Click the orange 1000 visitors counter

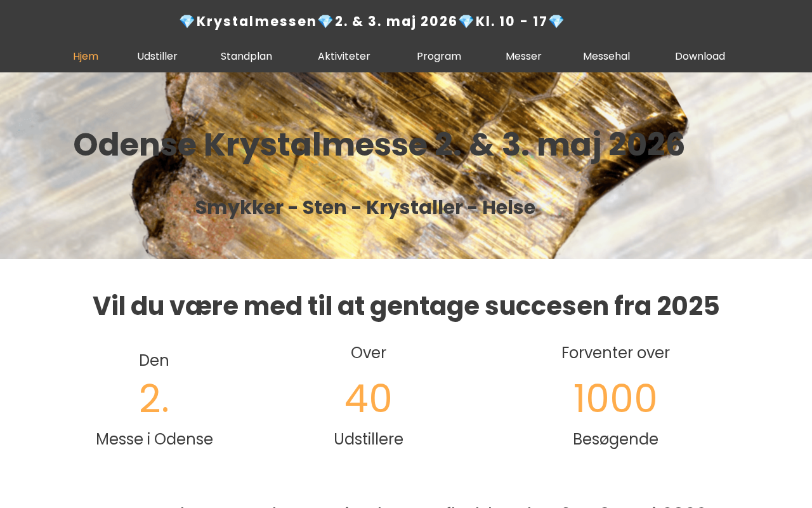pyautogui.click(x=615, y=399)
